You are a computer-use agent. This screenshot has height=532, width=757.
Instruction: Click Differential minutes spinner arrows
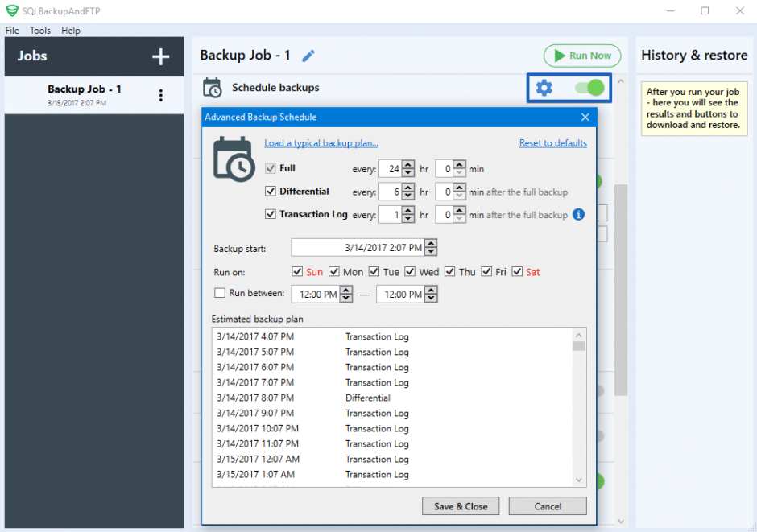(x=460, y=192)
